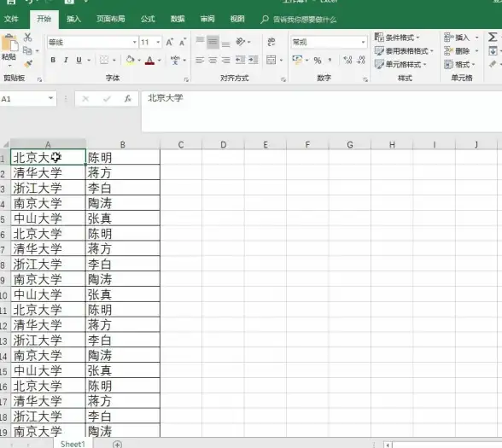
Task: Align cell text left
Action: (200, 60)
